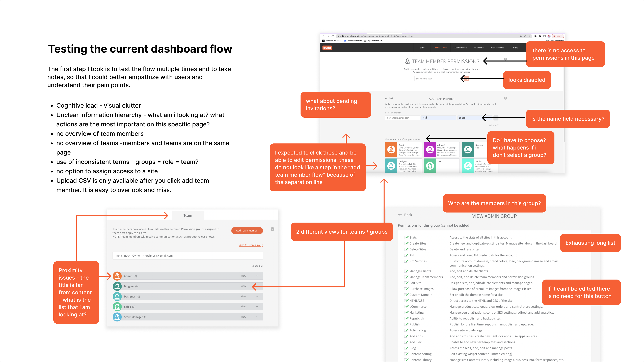Click the Upload CSV link
This screenshot has height=362, width=644.
click(x=494, y=125)
